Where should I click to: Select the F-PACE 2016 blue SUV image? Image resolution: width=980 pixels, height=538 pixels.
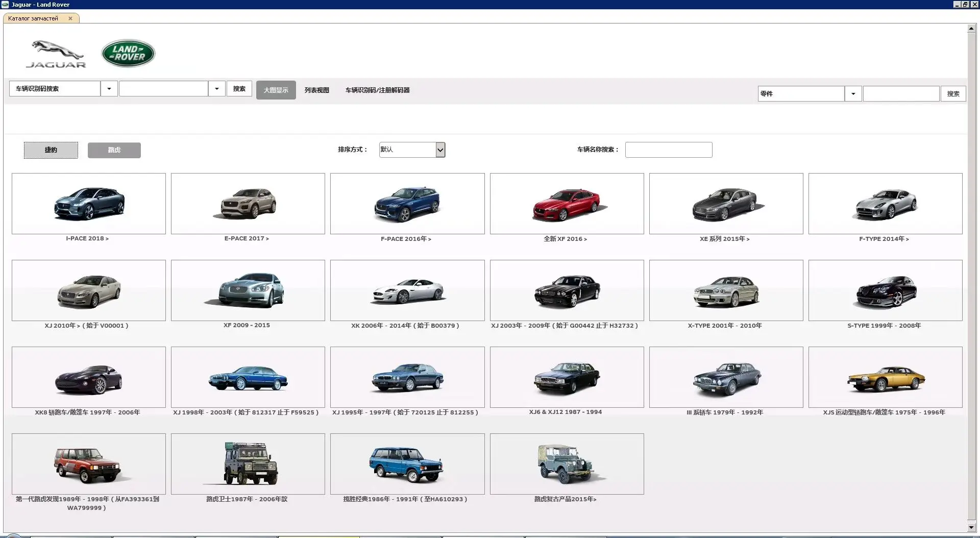point(407,204)
